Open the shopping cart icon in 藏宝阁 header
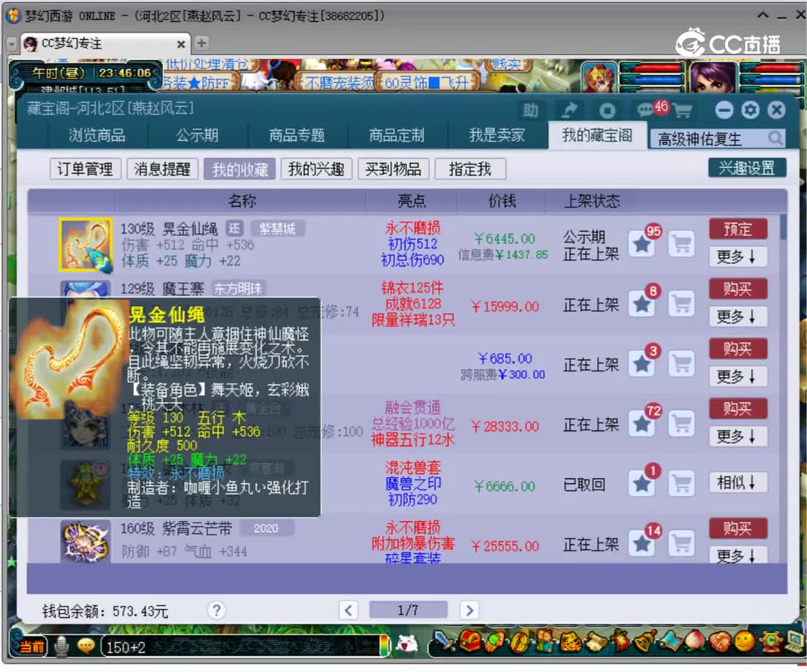 (683, 111)
